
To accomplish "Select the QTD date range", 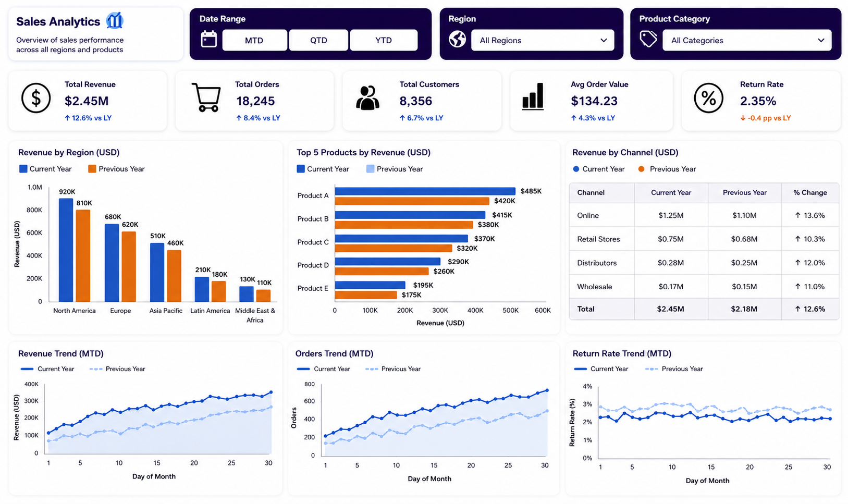I will pyautogui.click(x=318, y=40).
